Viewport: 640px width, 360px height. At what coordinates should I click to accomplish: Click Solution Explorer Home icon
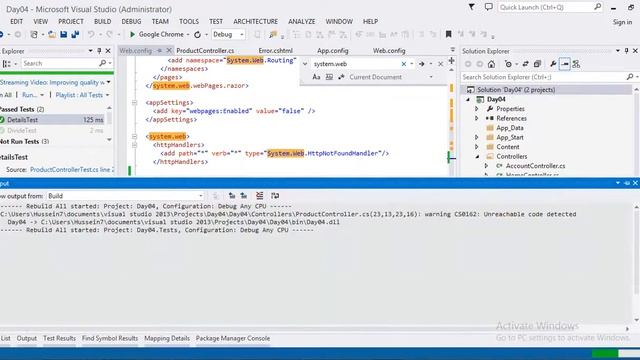(x=491, y=64)
